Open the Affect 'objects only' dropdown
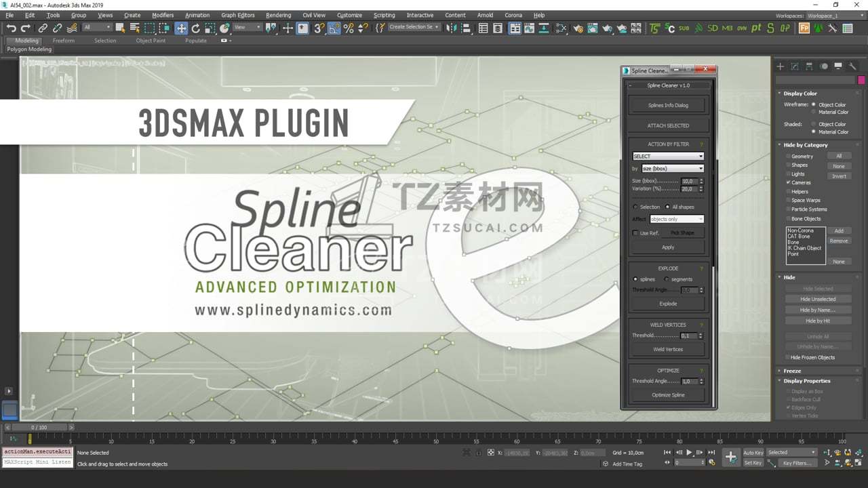Viewport: 868px width, 488px height. (x=677, y=219)
